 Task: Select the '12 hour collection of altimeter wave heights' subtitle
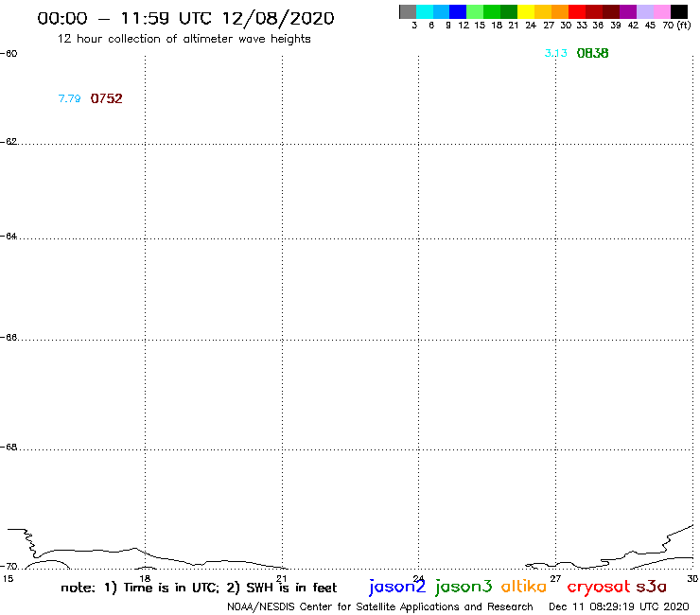click(184, 39)
